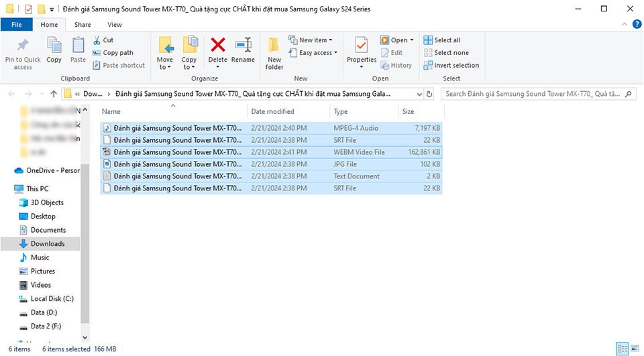
Task: Open the Easy access dropdown
Action: (x=313, y=52)
